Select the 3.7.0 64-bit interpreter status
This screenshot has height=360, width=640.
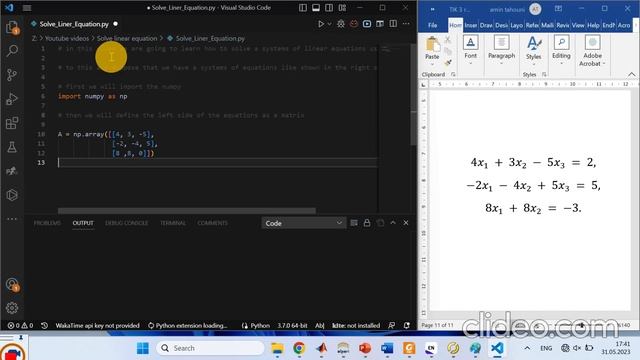coord(292,325)
